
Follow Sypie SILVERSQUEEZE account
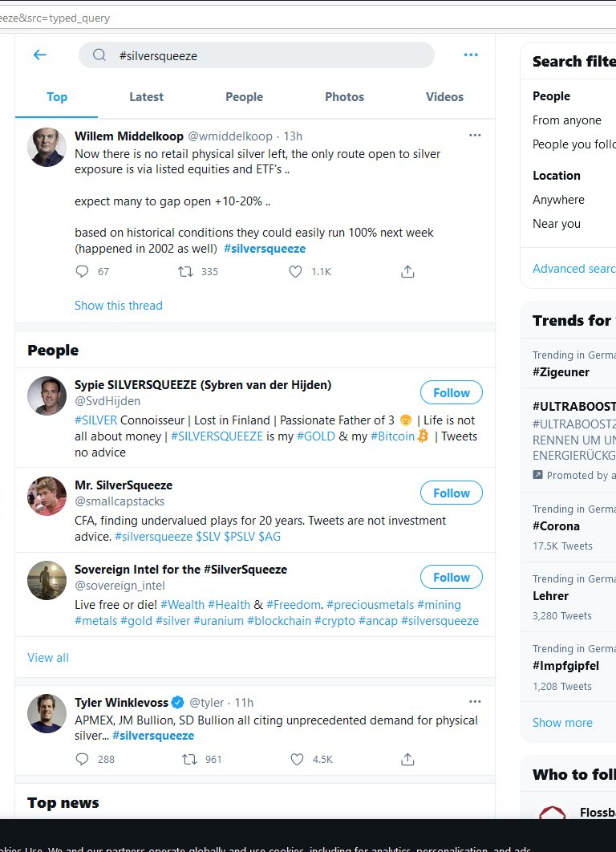[451, 392]
